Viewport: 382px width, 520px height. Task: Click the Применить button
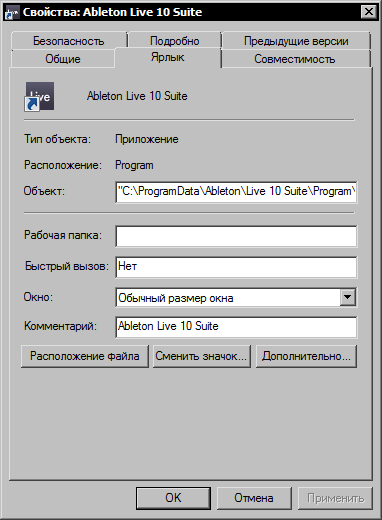[x=335, y=498]
